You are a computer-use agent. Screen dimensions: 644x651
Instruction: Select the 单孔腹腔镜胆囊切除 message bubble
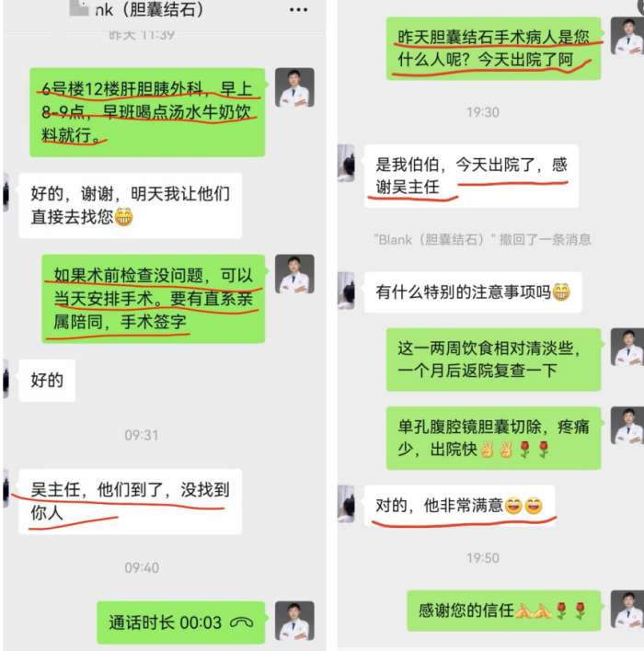(x=494, y=439)
